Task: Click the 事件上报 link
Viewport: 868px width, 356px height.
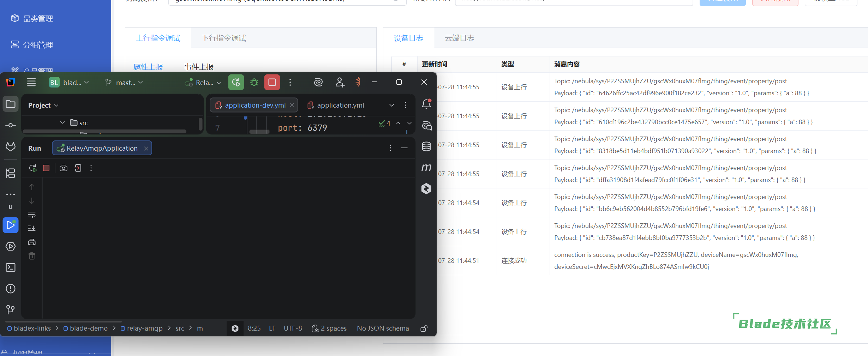Action: [x=199, y=67]
